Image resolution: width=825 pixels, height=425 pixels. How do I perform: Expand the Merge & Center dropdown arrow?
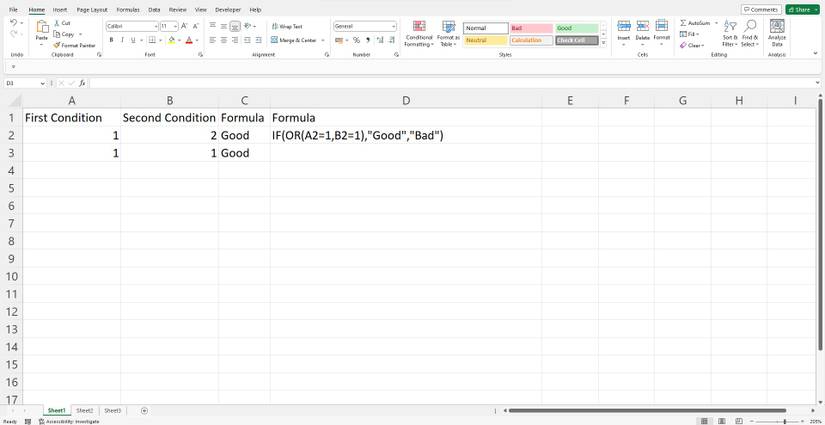323,40
